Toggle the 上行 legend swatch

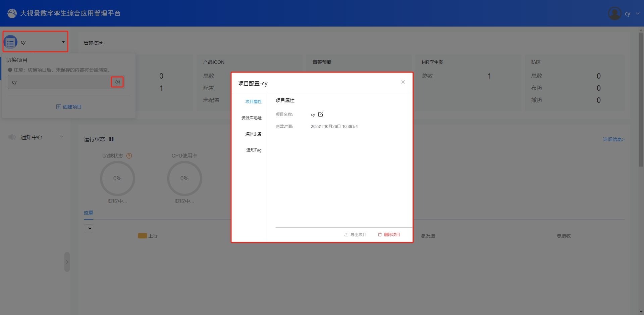[143, 236]
